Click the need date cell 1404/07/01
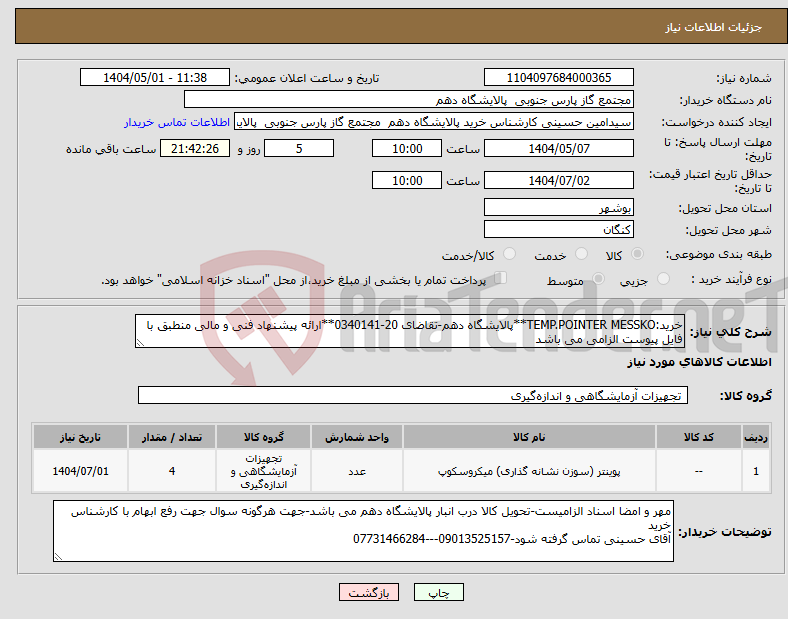788x619 pixels. pos(80,471)
